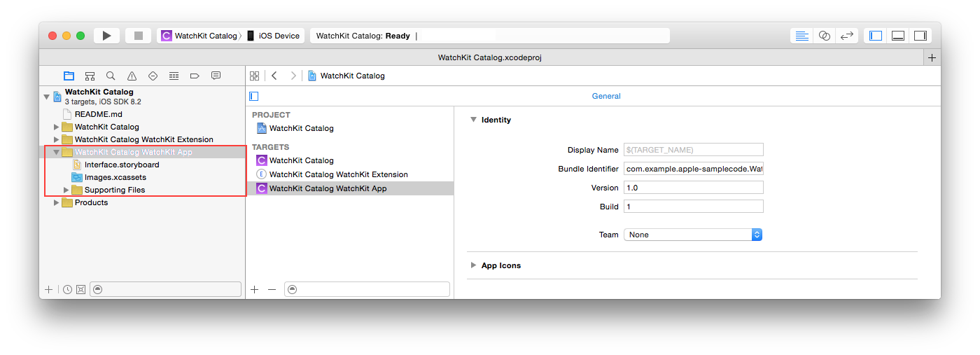Switch to the General tab
980x355 pixels.
(x=606, y=96)
